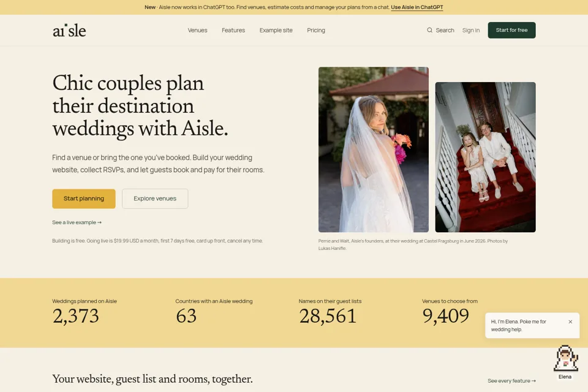
Task: Follow Use Aisle in ChatGPT link
Action: (417, 7)
